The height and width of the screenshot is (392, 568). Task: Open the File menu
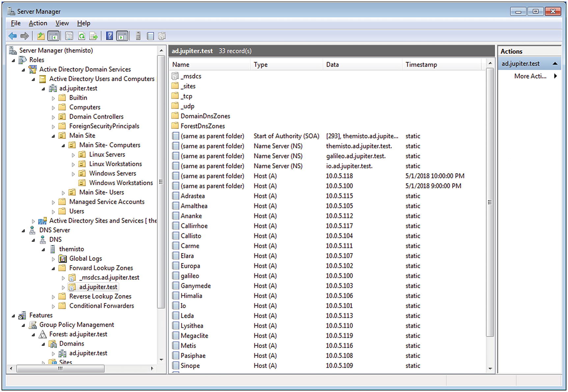coord(15,23)
